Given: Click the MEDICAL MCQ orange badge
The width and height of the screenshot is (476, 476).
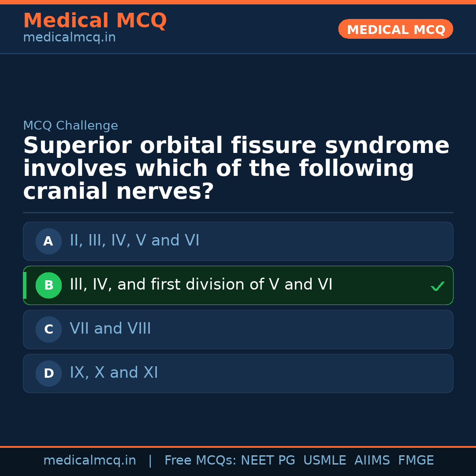Looking at the screenshot, I should pyautogui.click(x=395, y=29).
